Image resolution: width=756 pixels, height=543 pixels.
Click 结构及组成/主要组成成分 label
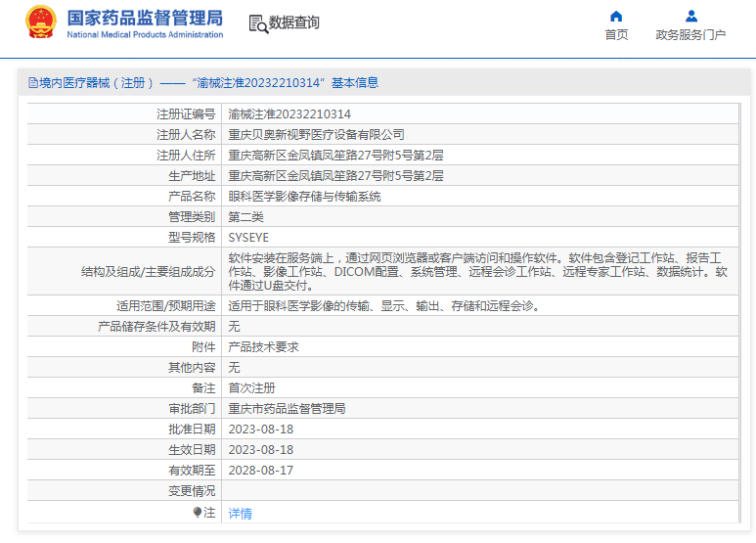click(148, 272)
